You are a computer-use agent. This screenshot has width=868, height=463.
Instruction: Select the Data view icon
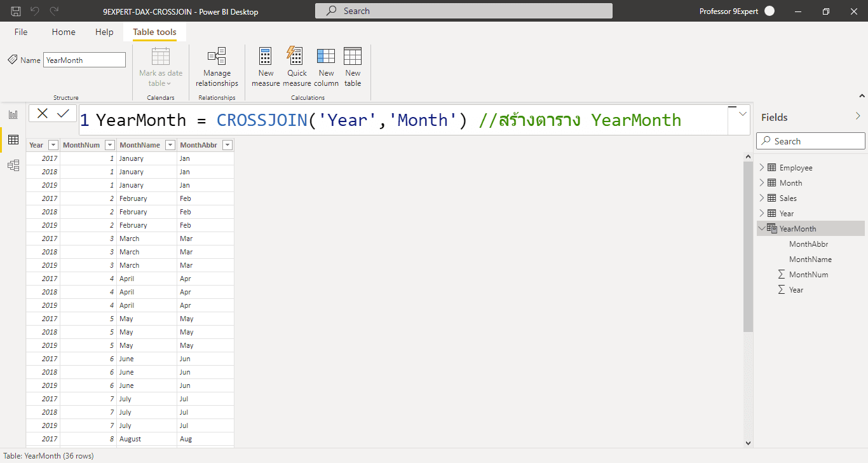(x=13, y=139)
